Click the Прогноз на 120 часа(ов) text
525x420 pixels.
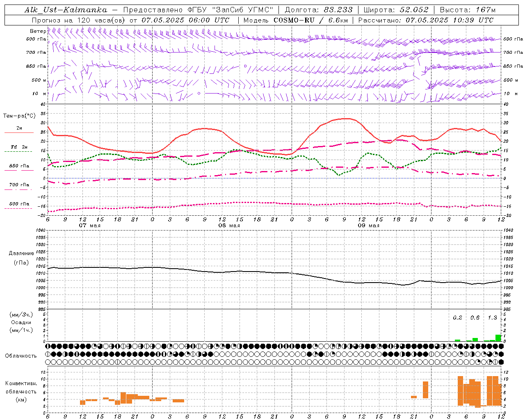[78, 20]
